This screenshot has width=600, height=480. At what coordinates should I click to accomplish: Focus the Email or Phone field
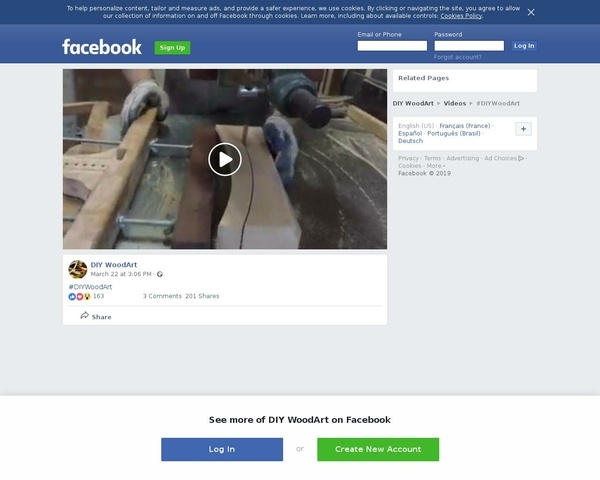(392, 46)
